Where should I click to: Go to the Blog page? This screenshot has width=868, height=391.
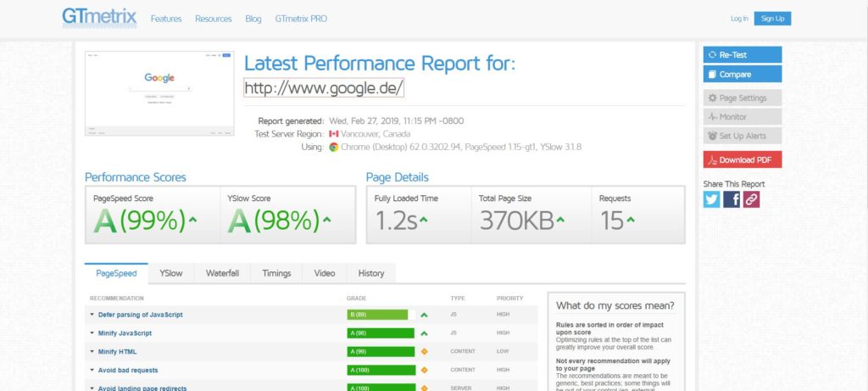point(253,19)
